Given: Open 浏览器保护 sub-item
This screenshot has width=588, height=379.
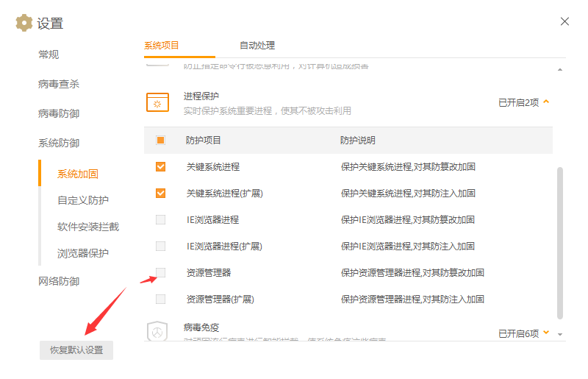Looking at the screenshot, I should point(83,253).
